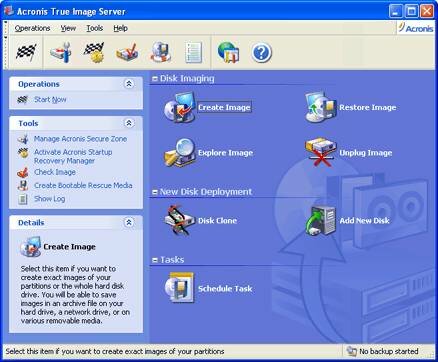Click the Add New Disk server icon
This screenshot has width=438, height=362.
click(x=320, y=220)
